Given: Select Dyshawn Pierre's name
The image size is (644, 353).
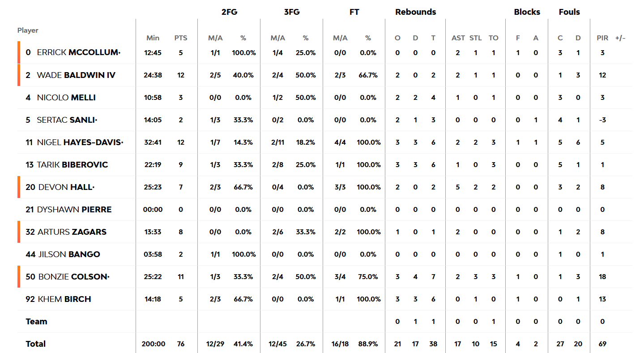Looking at the screenshot, I should click(74, 209).
